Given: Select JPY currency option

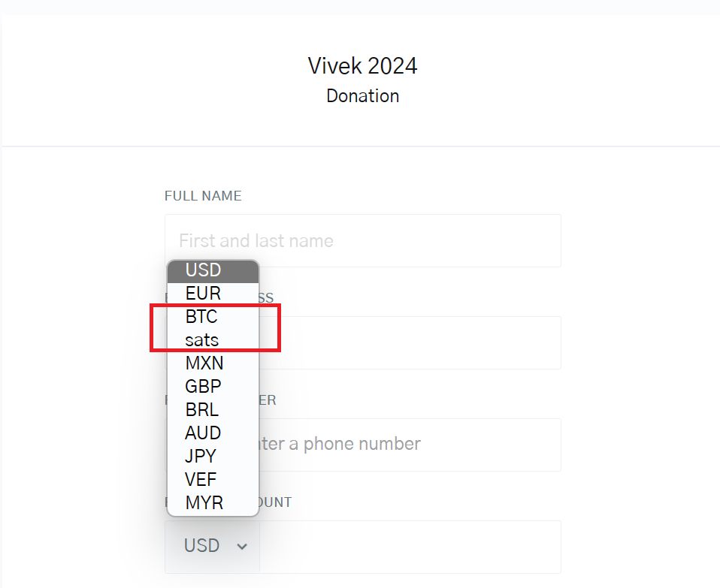Looking at the screenshot, I should [x=201, y=457].
